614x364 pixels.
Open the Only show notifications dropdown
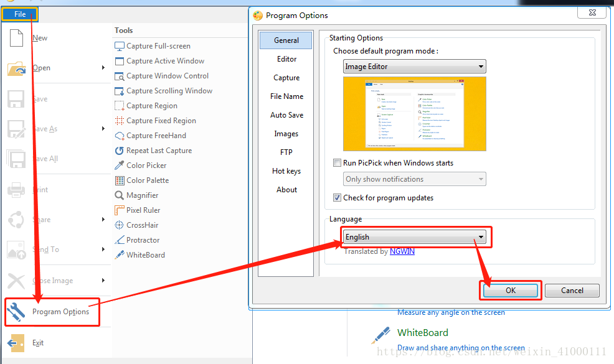414,179
